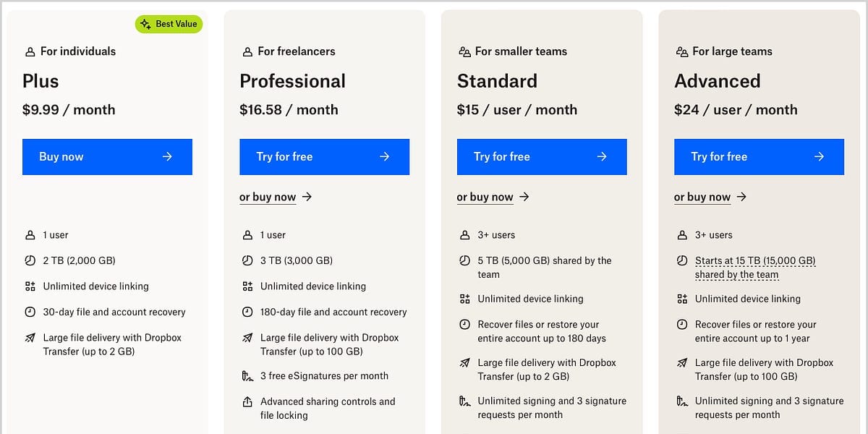This screenshot has width=868, height=434.
Task: Click the team icon beside 'For smaller teams'
Action: click(x=464, y=52)
